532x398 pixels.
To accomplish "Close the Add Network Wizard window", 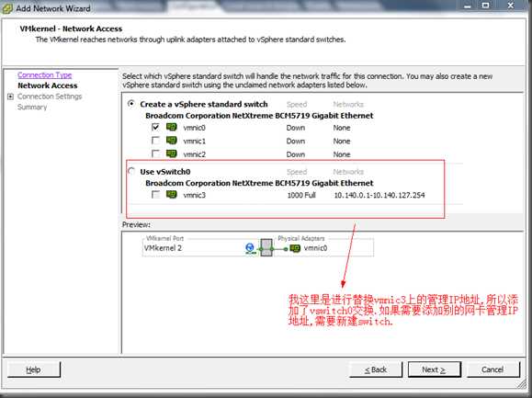I will tap(511, 6).
